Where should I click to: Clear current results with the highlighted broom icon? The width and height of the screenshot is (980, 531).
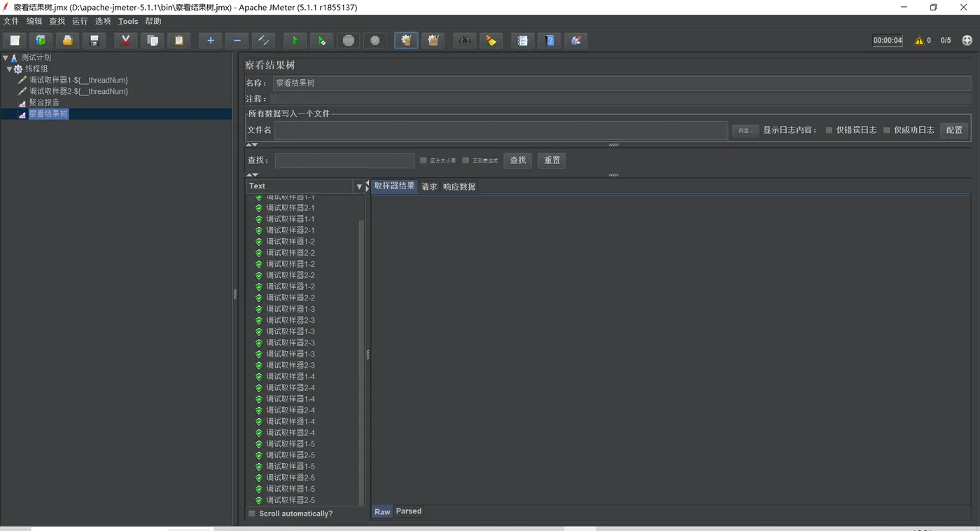pyautogui.click(x=407, y=41)
